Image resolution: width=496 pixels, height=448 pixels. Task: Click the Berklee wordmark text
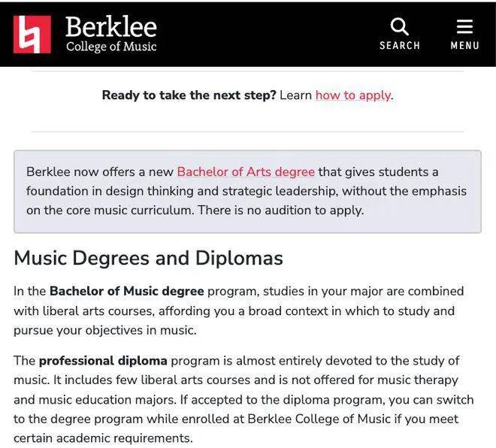[111, 27]
